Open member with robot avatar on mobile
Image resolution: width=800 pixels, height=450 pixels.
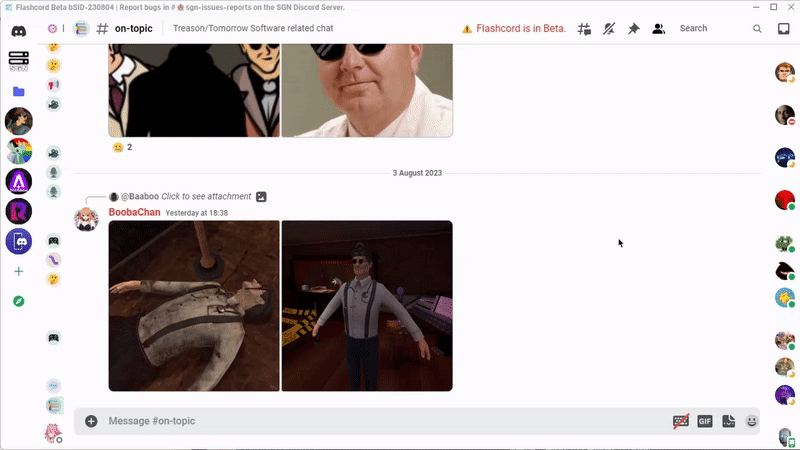coord(786,438)
